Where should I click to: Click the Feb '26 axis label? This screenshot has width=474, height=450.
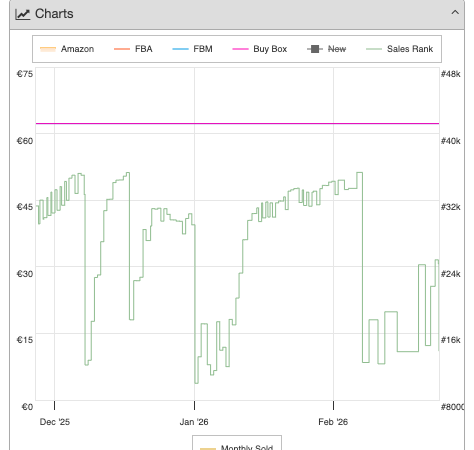pos(333,422)
